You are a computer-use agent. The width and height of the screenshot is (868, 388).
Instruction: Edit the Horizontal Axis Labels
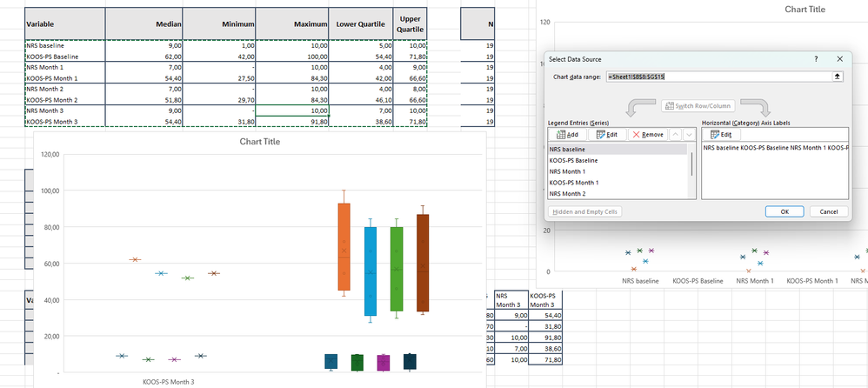click(721, 135)
